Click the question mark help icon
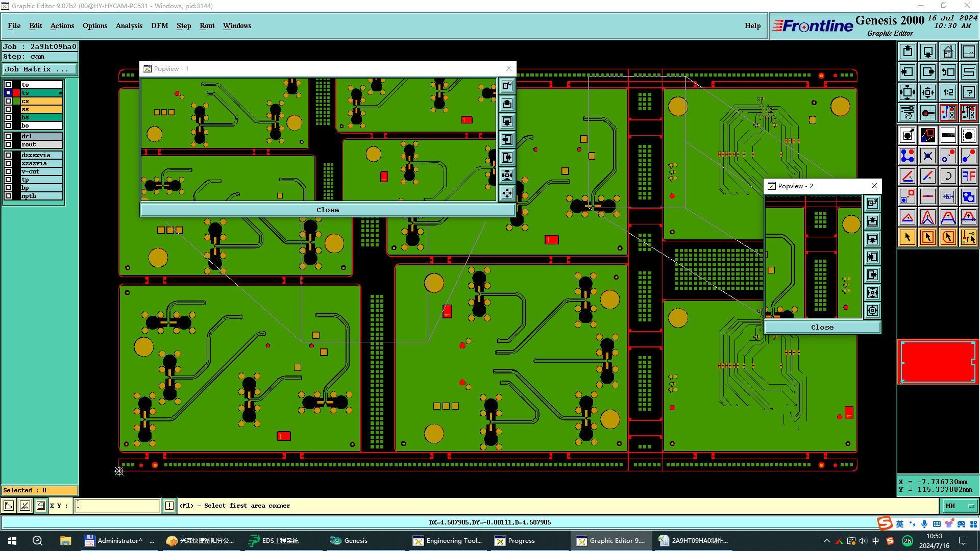The image size is (980, 551). coord(968,92)
